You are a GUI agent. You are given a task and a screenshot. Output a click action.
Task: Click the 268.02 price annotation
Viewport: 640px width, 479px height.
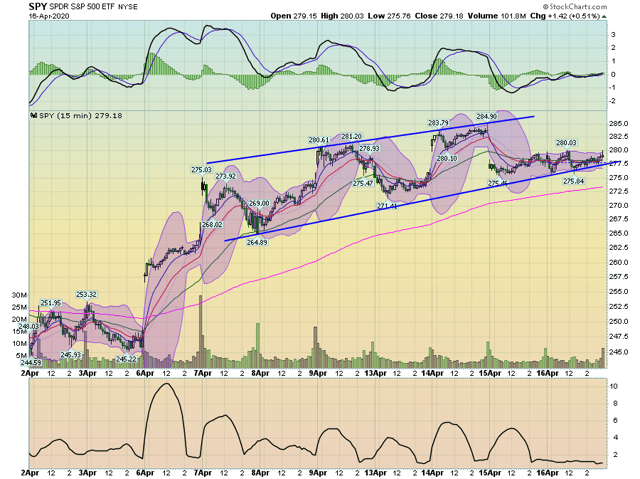(212, 224)
